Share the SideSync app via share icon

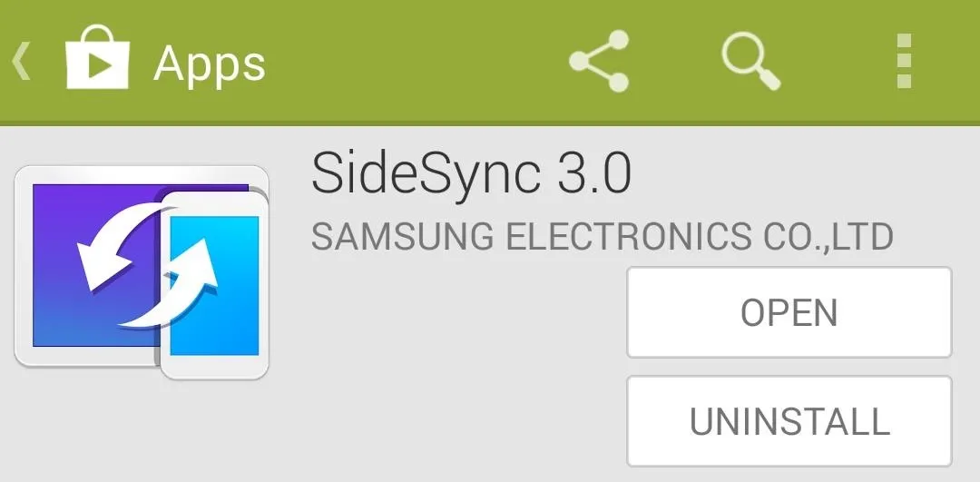point(599,61)
